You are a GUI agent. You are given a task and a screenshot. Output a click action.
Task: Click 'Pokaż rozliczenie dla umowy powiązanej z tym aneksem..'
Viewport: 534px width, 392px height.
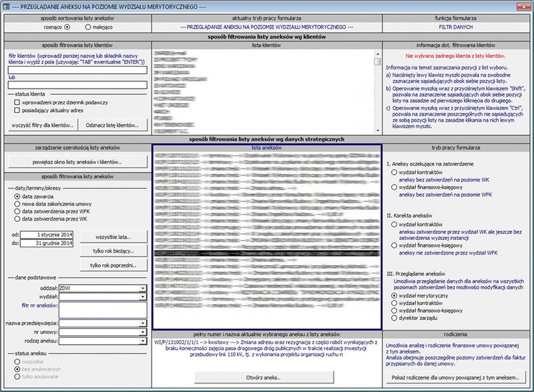(x=455, y=378)
